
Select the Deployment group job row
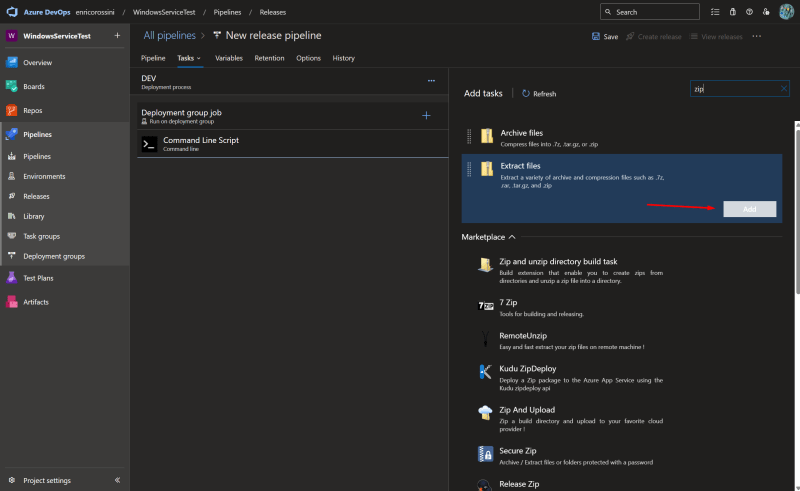click(x=292, y=116)
